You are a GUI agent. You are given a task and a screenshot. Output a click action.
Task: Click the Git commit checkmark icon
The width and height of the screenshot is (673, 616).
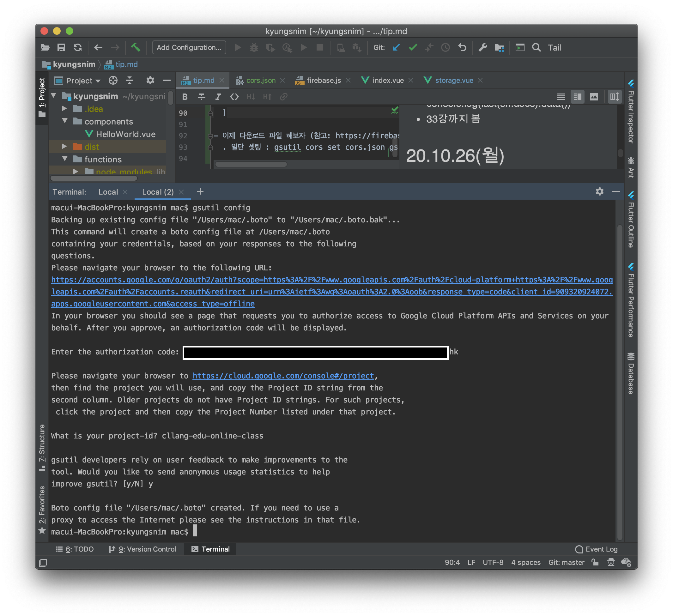[413, 47]
